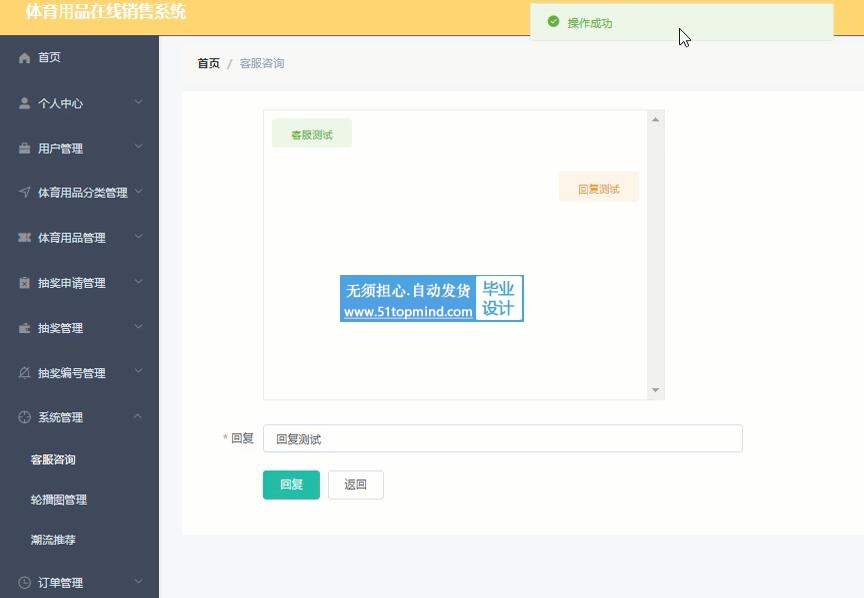Click the clock icon beside 订单管理
Image resolution: width=864 pixels, height=598 pixels.
[x=24, y=583]
